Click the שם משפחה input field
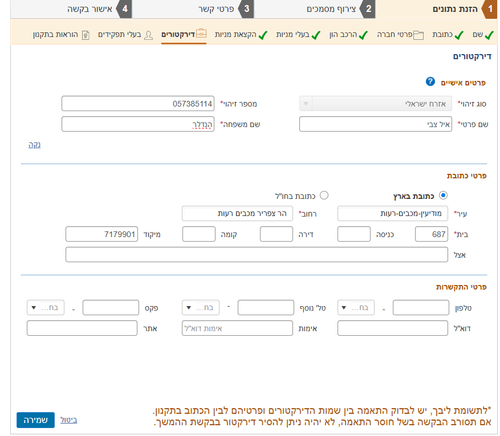The width and height of the screenshot is (500, 436). point(138,124)
